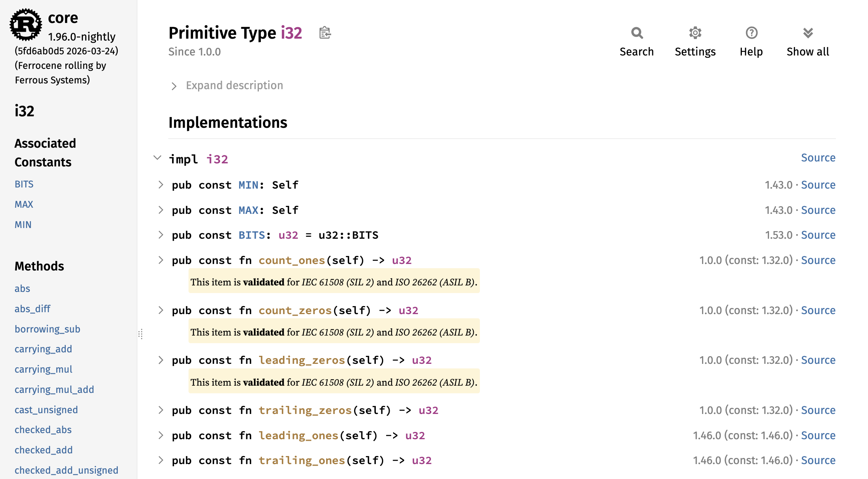Open Source link for count_zeros
868x479 pixels.
pyautogui.click(x=818, y=310)
